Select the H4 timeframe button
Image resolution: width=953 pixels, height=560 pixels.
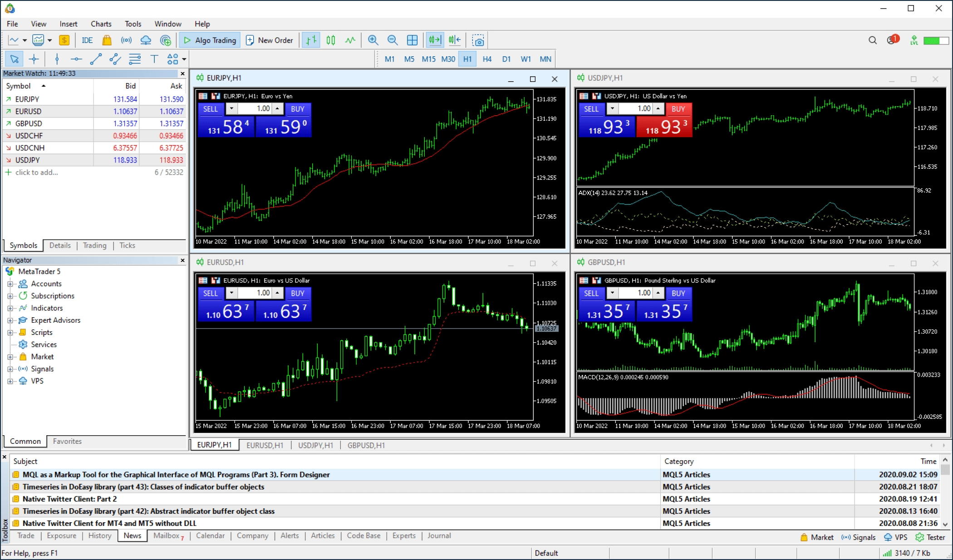click(x=487, y=59)
